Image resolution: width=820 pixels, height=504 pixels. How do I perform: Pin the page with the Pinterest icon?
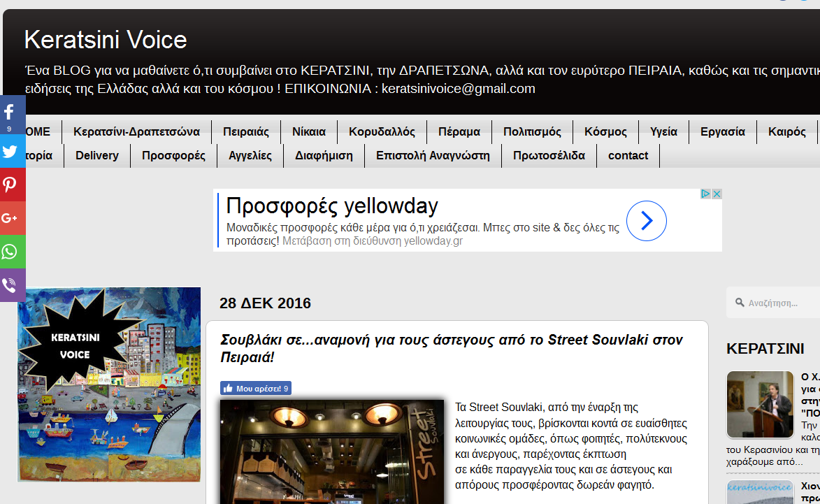click(x=11, y=185)
